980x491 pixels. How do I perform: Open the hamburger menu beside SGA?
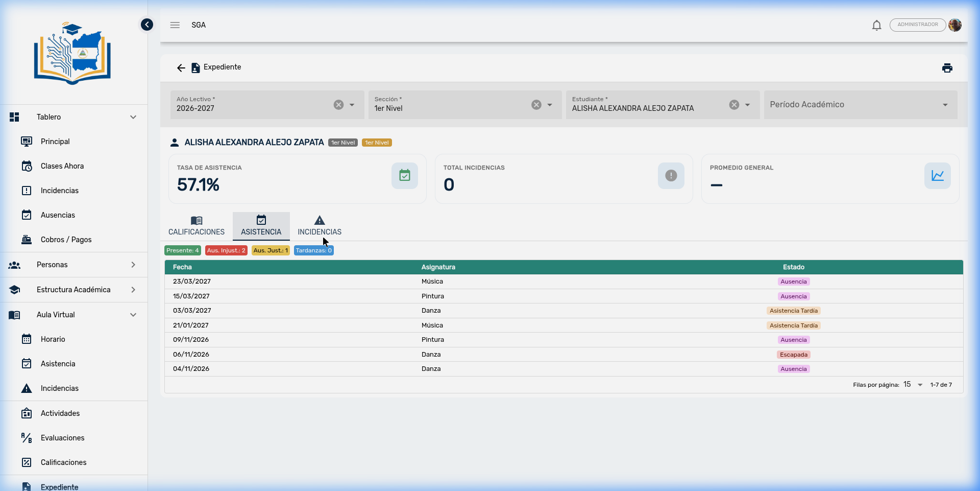point(175,25)
